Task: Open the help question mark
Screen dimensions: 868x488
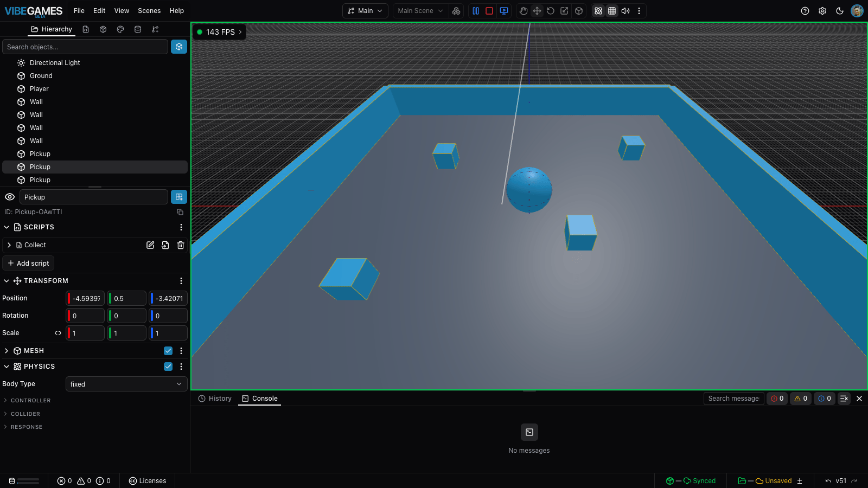Action: click(805, 11)
